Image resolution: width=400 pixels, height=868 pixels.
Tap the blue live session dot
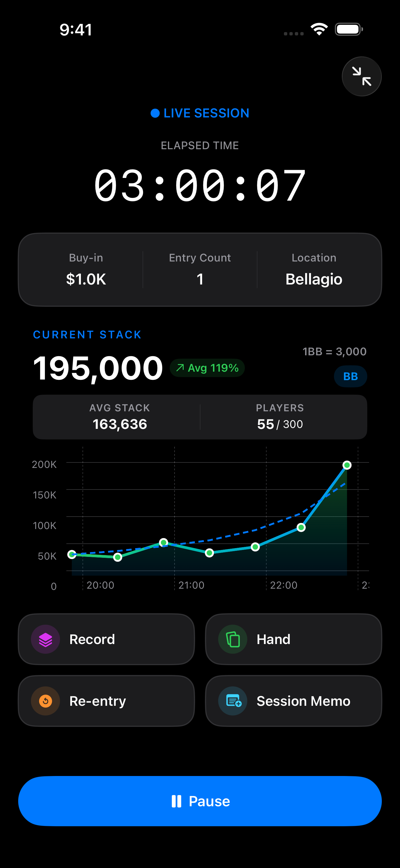155,113
